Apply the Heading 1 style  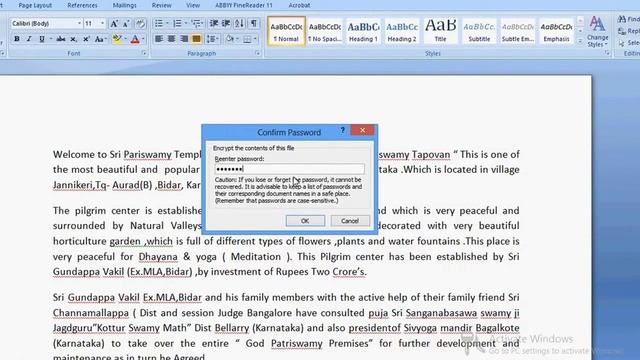[363, 31]
